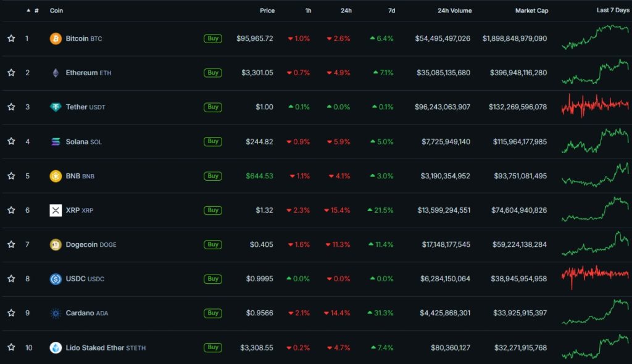Open Bitcoin's 7-day sparkline chart
Screen dimensions: 632x364
[595, 37]
